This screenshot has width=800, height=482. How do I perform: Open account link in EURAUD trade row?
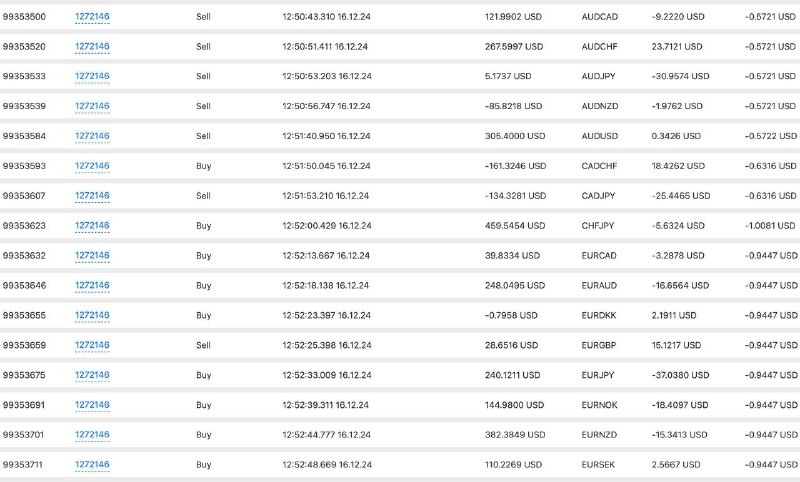coord(92,285)
